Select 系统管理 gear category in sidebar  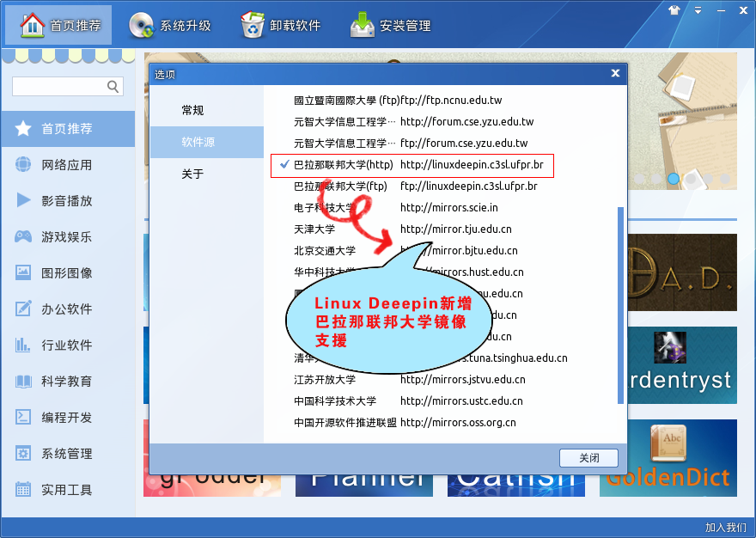(x=68, y=454)
